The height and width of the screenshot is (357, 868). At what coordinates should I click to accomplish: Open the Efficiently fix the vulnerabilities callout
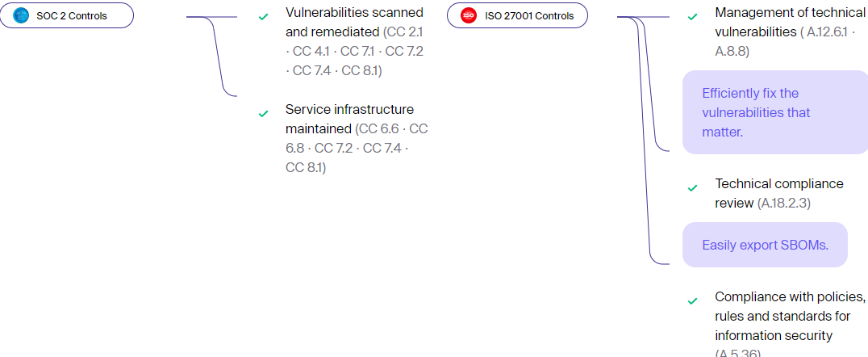tap(775, 112)
